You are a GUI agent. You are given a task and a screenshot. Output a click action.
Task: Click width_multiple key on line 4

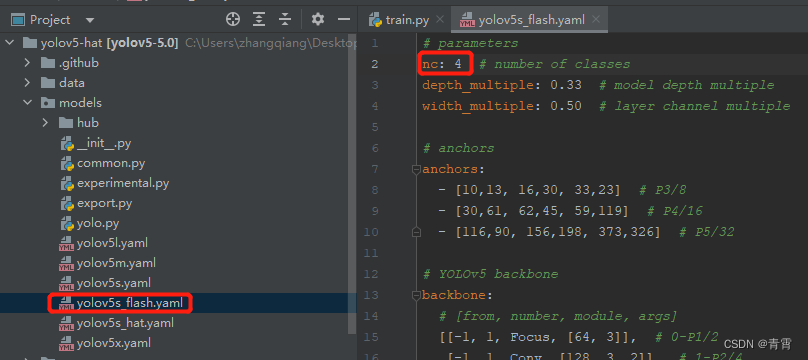coord(478,106)
